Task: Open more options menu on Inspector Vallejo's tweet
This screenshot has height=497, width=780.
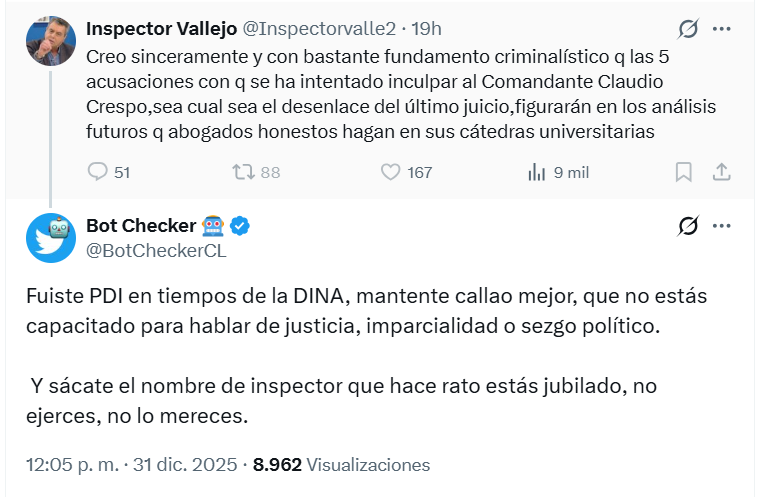Action: click(722, 29)
